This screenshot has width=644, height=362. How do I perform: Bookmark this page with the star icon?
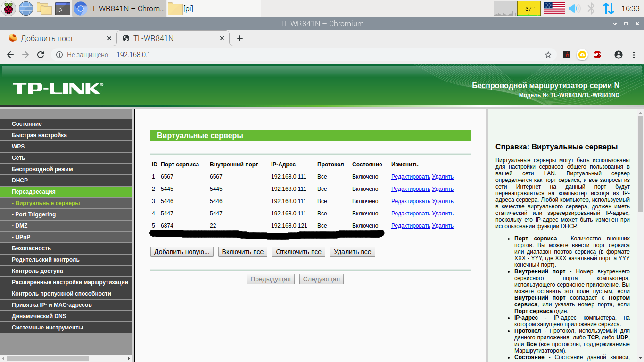pos(548,55)
